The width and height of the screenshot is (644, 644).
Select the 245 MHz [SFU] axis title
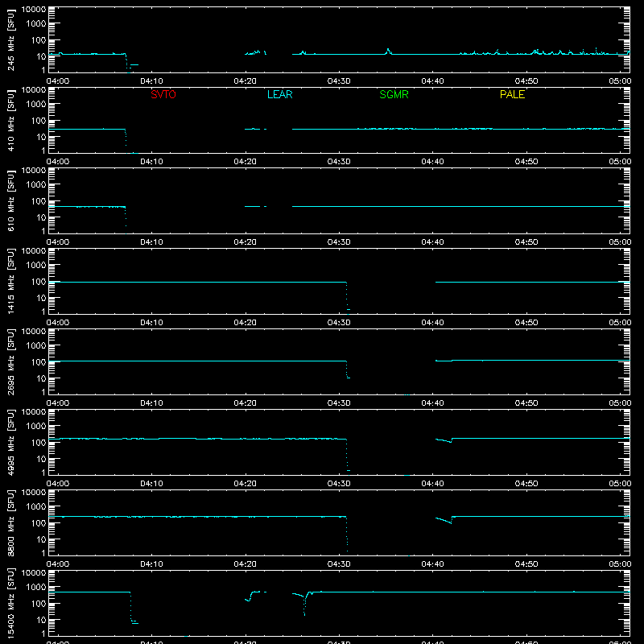tap(10, 39)
